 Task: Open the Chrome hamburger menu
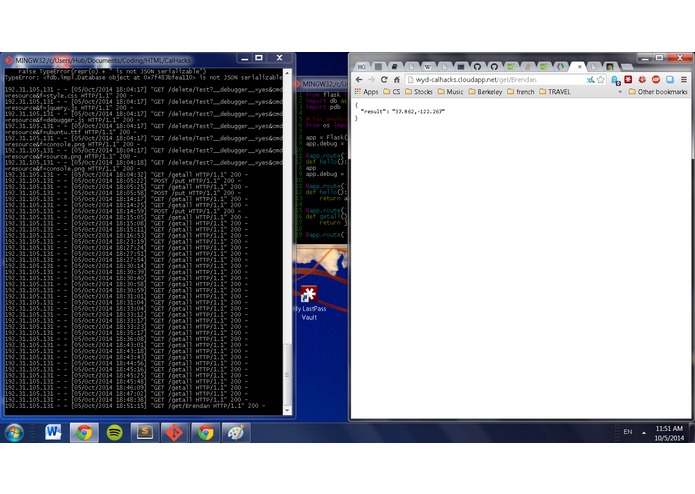684,80
